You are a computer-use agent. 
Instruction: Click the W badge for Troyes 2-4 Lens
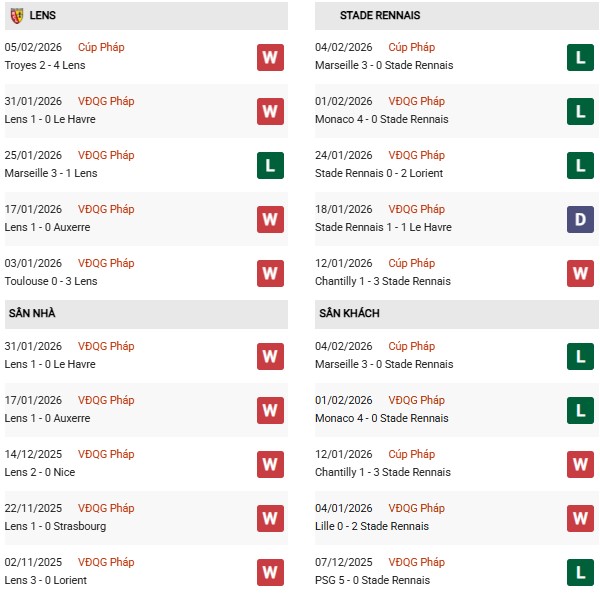270,57
